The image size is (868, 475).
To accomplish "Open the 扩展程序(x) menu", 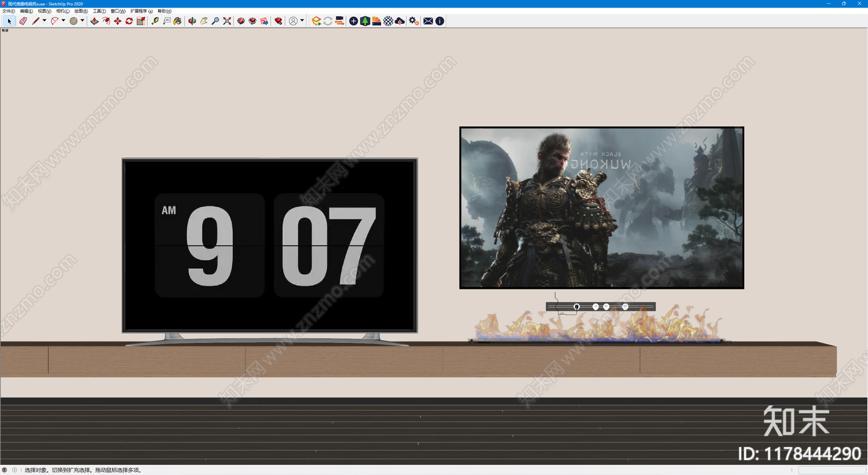I will (142, 11).
